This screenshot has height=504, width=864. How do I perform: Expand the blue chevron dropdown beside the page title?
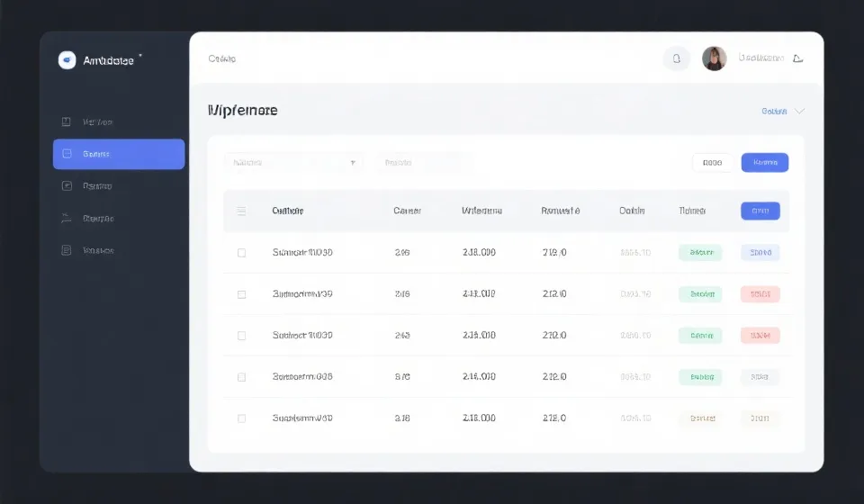(x=799, y=112)
